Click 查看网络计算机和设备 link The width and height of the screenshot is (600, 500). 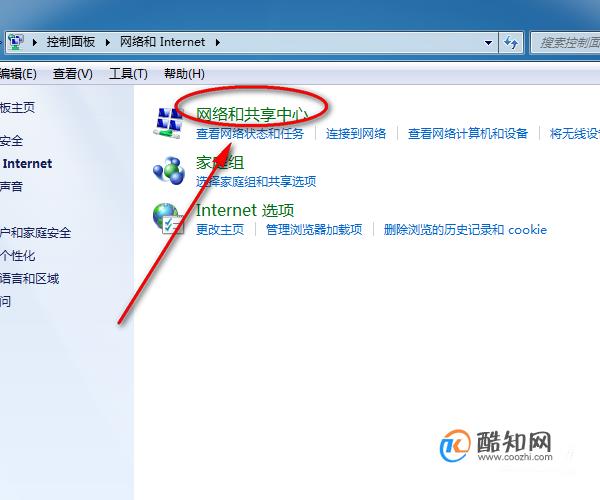[468, 134]
